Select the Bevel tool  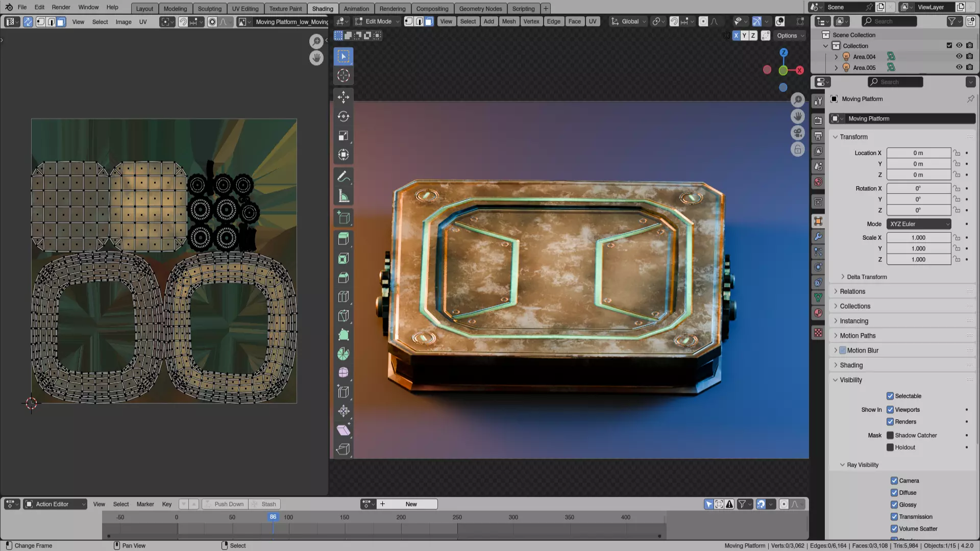coord(344,278)
